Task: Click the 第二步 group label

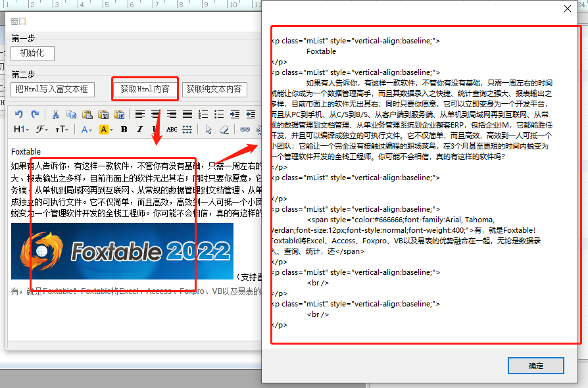Action: 23,74
